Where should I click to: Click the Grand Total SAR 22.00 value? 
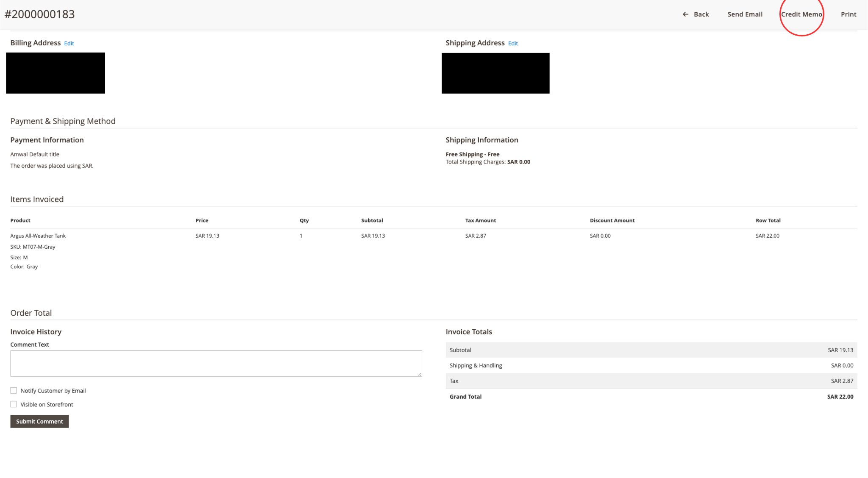coord(840,397)
